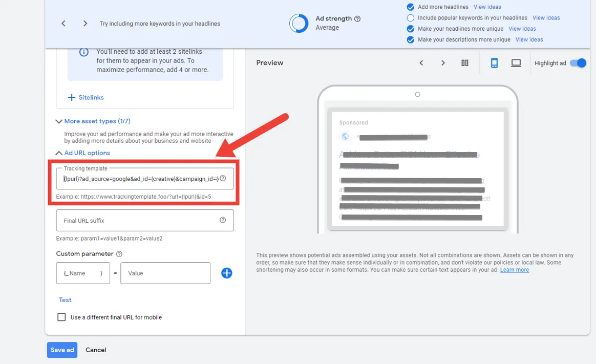This screenshot has height=364, width=596.
Task: Open Final URL suffix help icon
Action: pos(223,220)
